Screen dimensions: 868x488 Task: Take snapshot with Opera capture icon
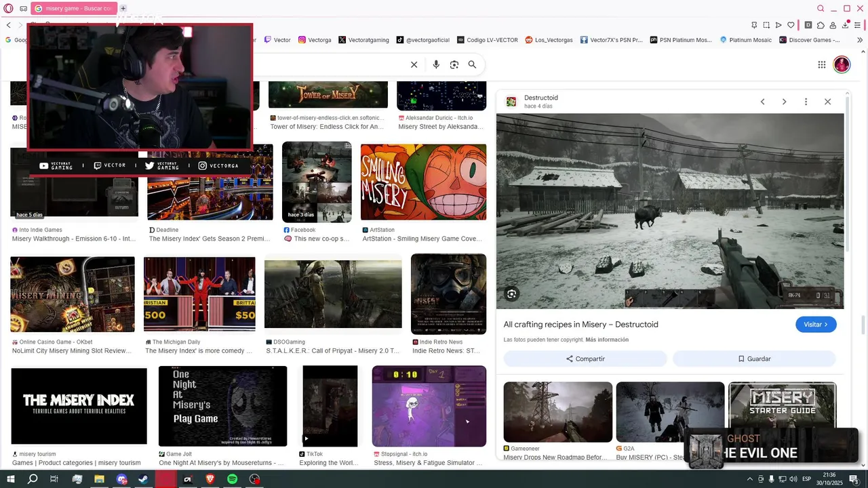coord(766,25)
